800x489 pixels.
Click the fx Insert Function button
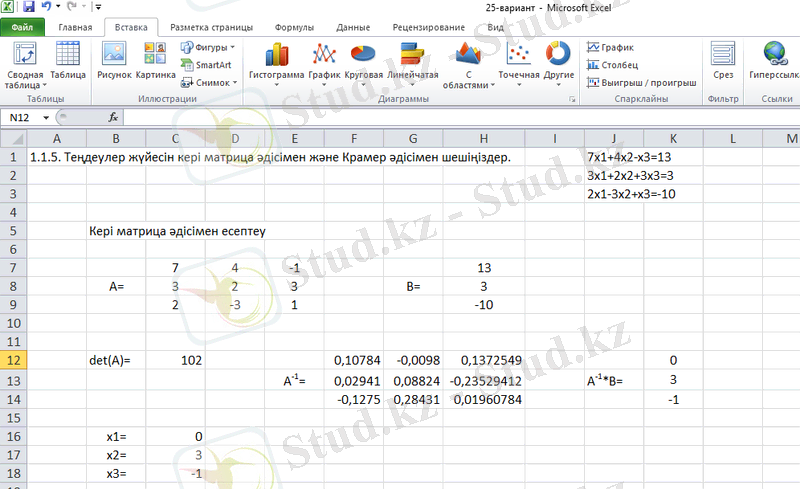pos(113,117)
